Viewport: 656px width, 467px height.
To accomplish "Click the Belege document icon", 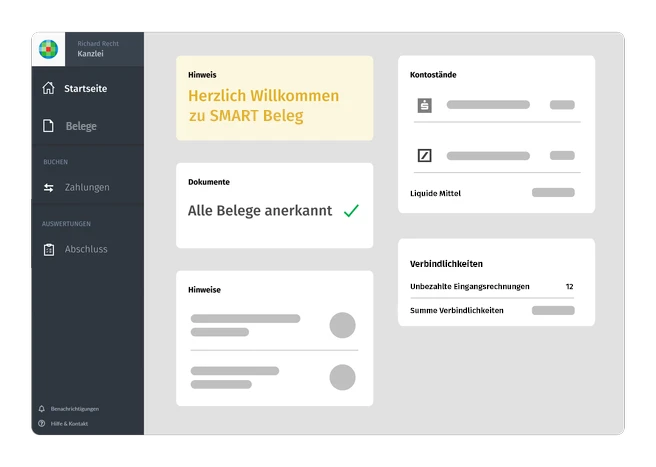I will point(48,126).
